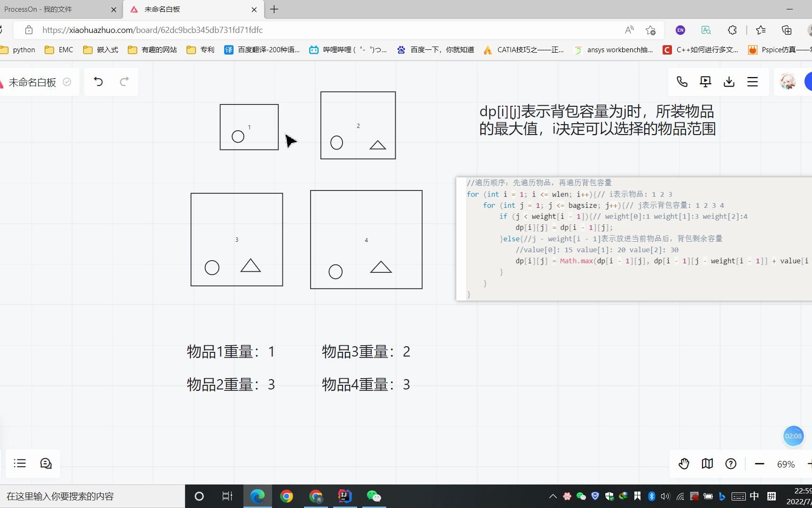The image size is (812, 508).
Task: Toggle the minimap view
Action: click(707, 464)
